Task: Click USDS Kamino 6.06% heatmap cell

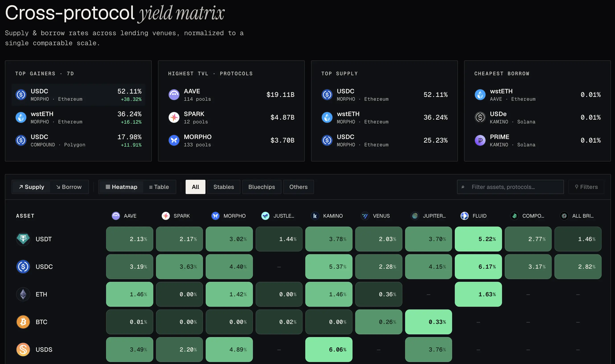Action: point(329,350)
